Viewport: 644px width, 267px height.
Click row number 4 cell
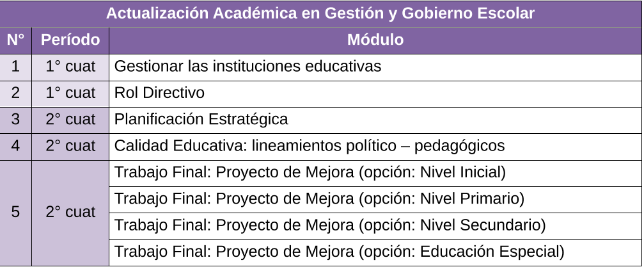point(15,147)
